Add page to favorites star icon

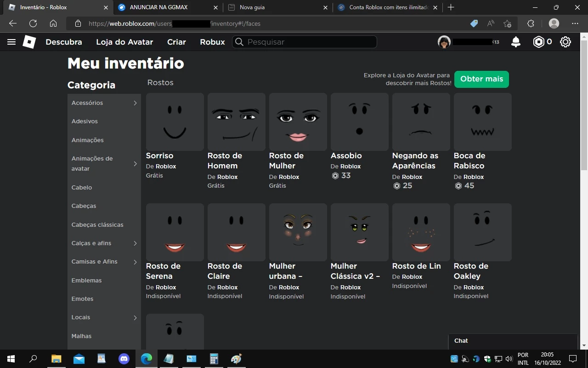click(507, 23)
